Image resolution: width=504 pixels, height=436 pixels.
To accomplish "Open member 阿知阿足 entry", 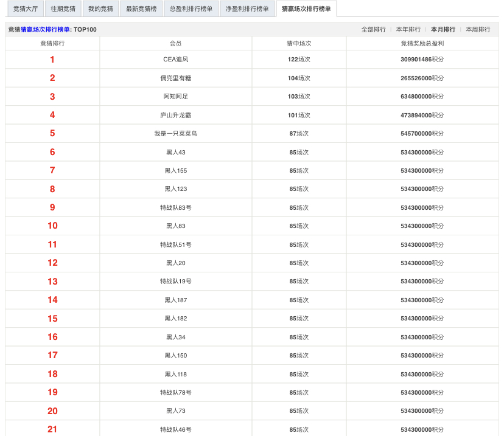I will click(x=175, y=97).
